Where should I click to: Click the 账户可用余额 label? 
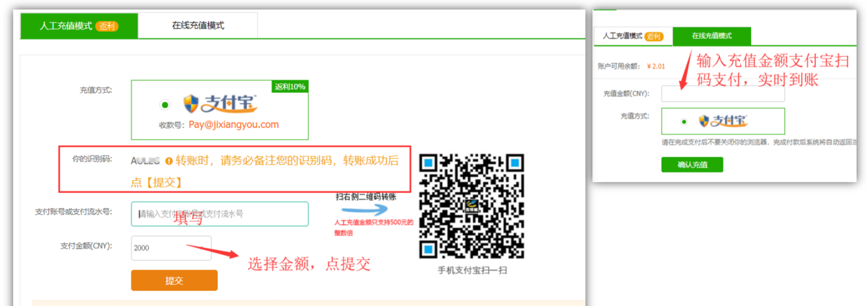tap(619, 66)
